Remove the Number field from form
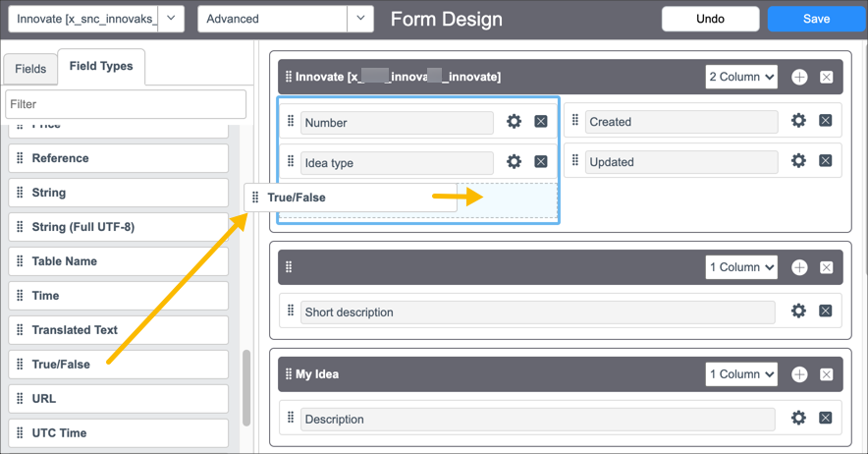The image size is (868, 454). (x=541, y=122)
